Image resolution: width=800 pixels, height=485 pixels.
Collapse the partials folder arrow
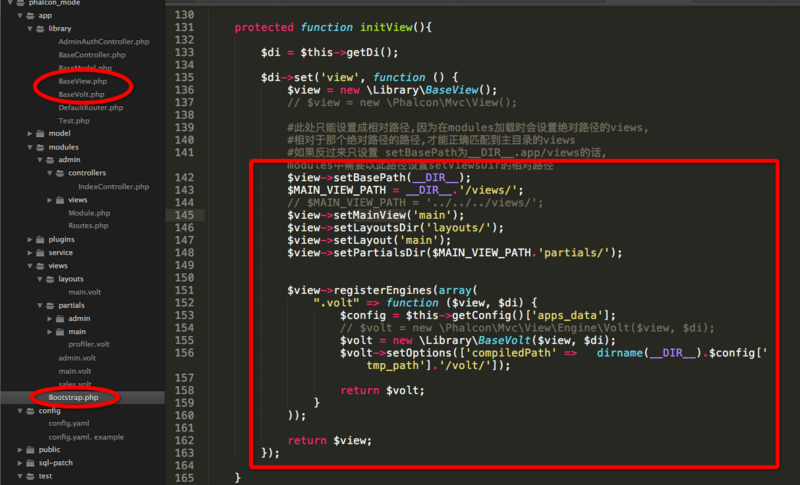tap(39, 305)
